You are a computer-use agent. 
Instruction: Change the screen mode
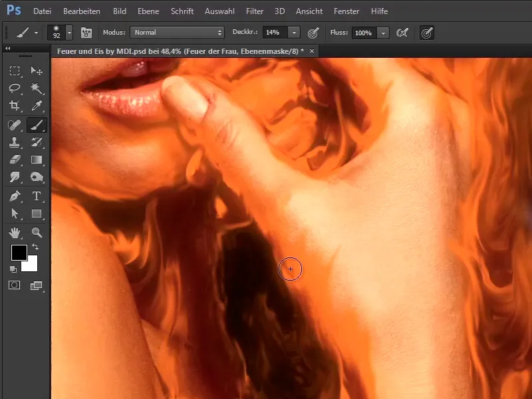[x=36, y=286]
